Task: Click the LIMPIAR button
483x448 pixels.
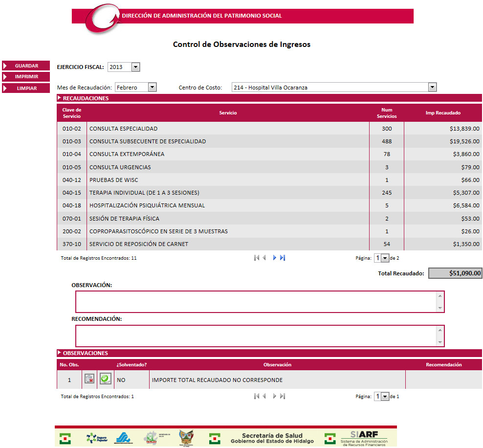Action: coord(26,88)
